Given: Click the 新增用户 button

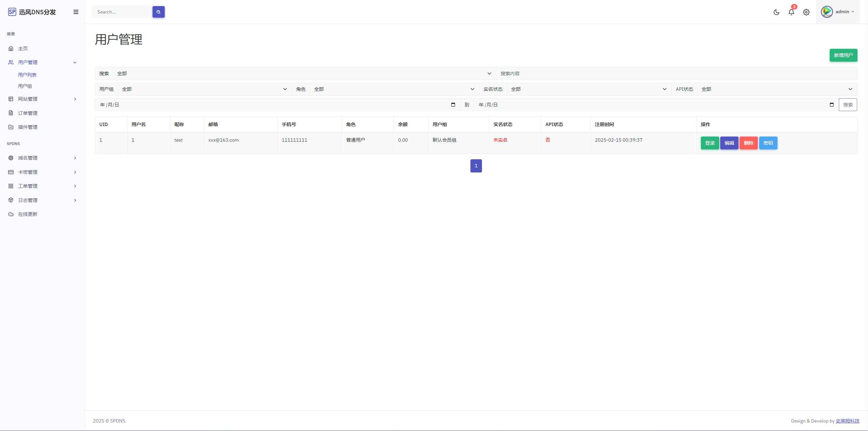Looking at the screenshot, I should (x=843, y=55).
